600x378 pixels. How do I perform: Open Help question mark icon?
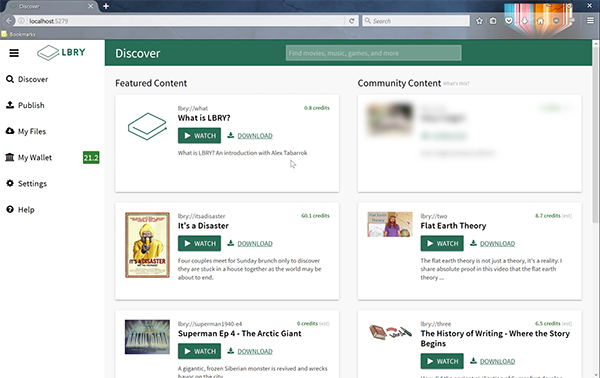(10, 209)
